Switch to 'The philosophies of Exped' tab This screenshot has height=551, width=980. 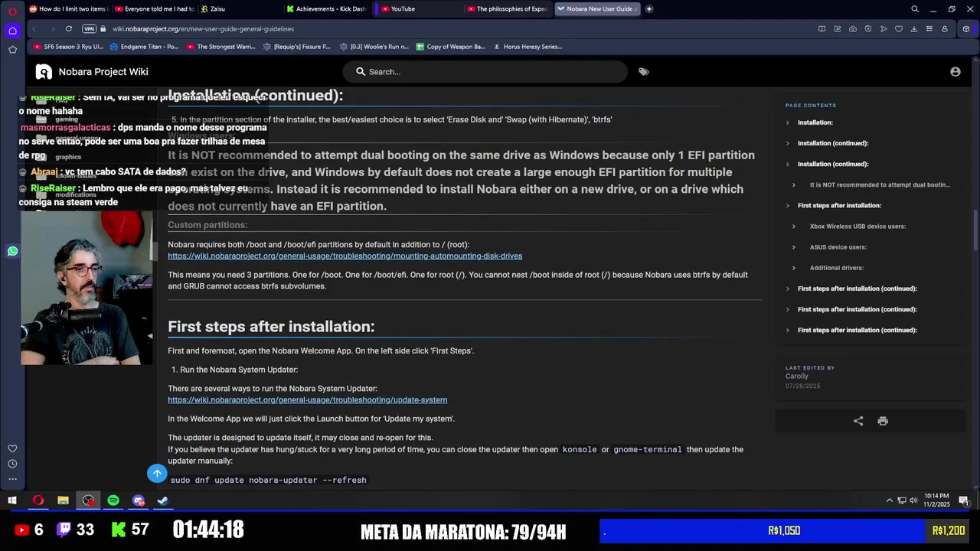pos(507,9)
